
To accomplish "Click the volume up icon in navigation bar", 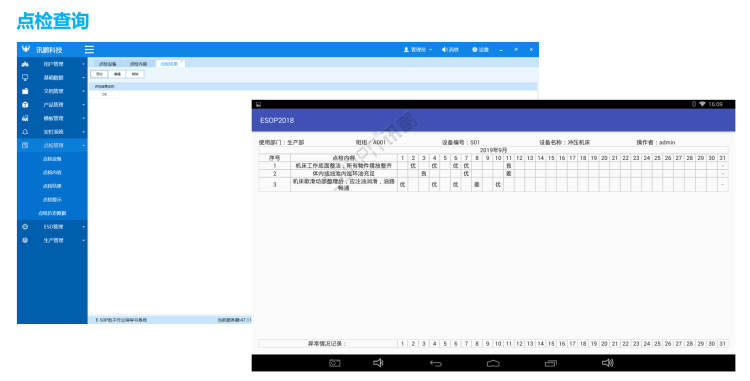I will (607, 363).
